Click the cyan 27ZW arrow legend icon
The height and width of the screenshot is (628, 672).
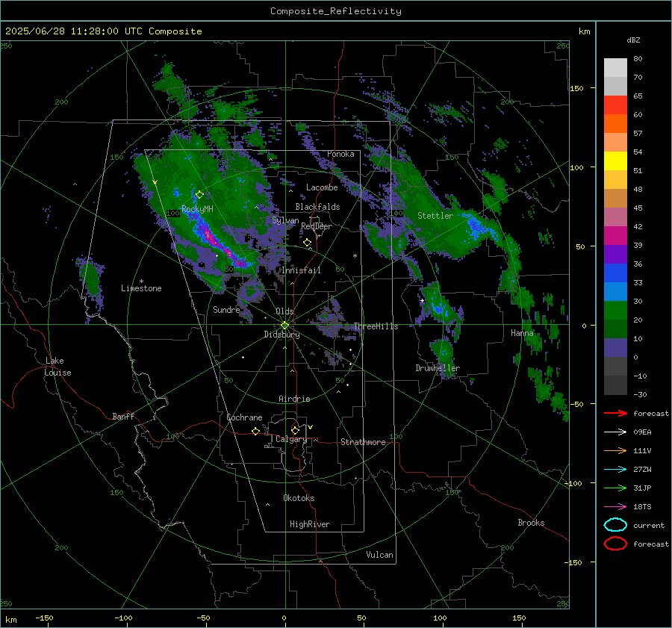615,470
